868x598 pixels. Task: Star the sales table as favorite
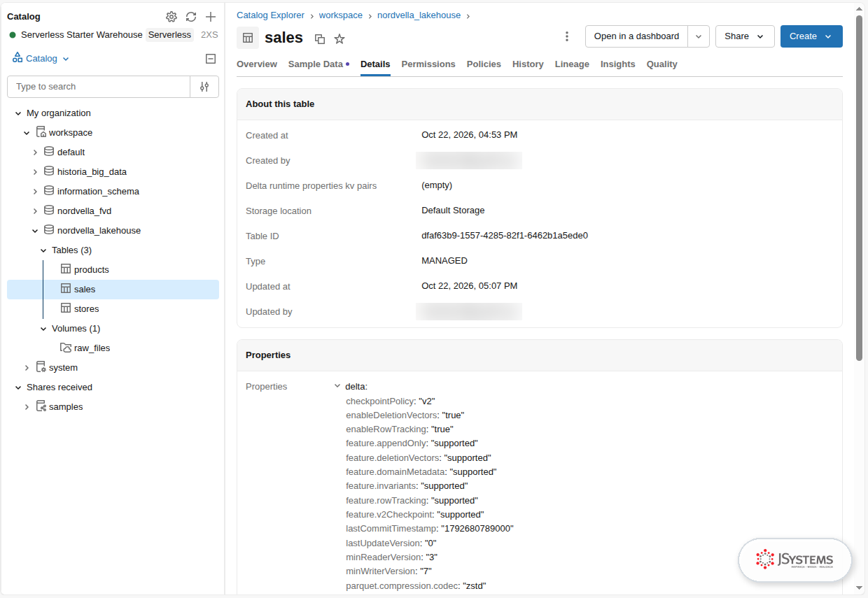[x=339, y=39]
